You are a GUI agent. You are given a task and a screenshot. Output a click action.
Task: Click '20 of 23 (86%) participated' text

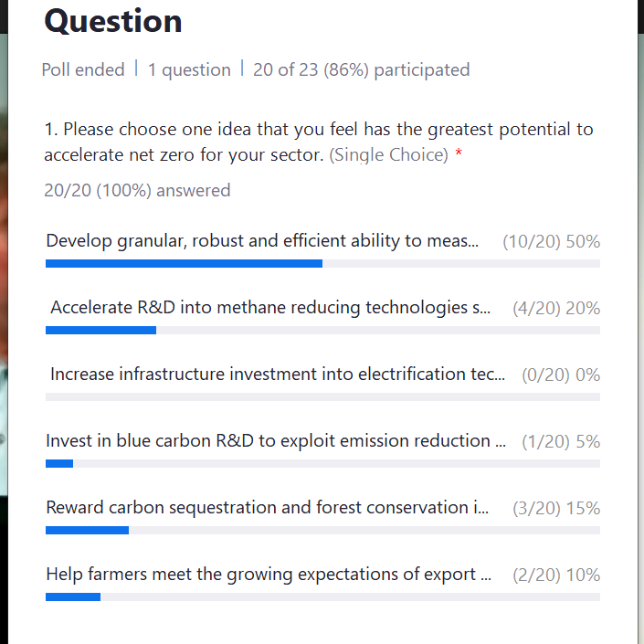362,69
